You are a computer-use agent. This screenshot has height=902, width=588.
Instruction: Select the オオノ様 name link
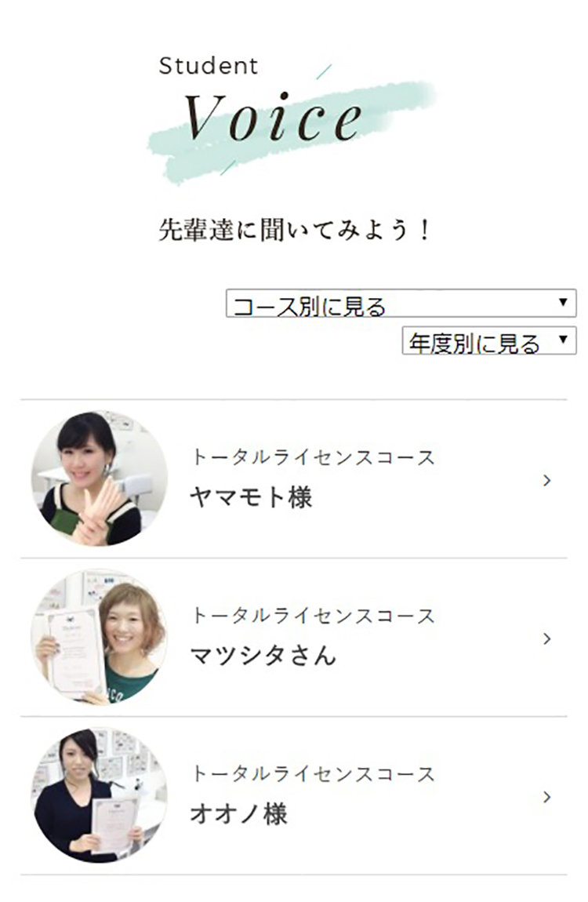(x=238, y=814)
